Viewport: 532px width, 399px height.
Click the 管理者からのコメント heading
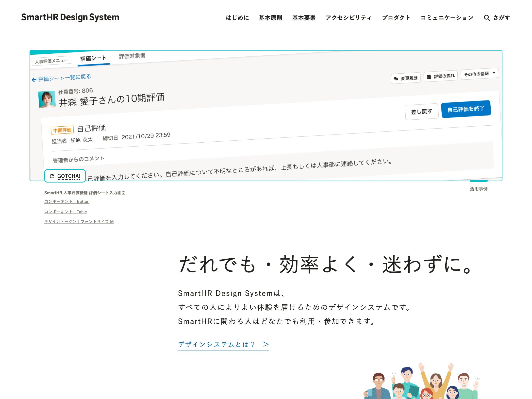pyautogui.click(x=78, y=159)
